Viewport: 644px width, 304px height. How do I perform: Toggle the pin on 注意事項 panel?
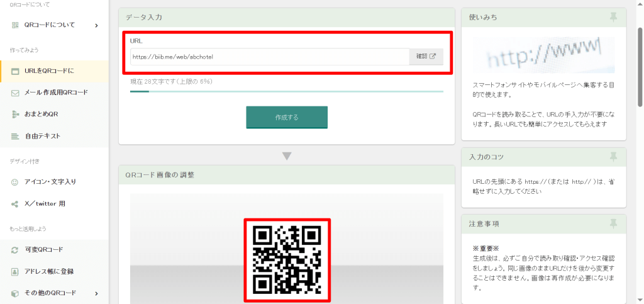(x=613, y=223)
